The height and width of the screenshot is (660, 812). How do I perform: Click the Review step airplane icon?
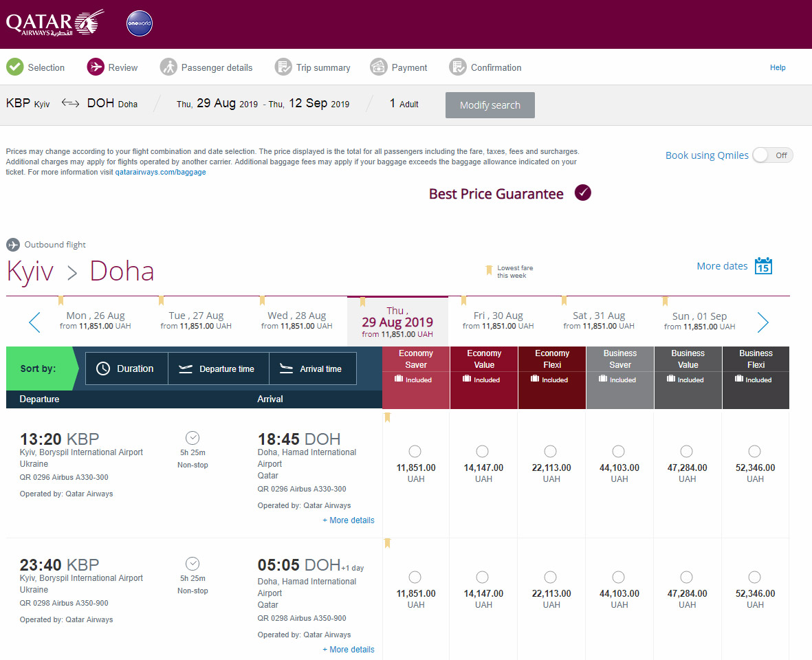[x=96, y=67]
